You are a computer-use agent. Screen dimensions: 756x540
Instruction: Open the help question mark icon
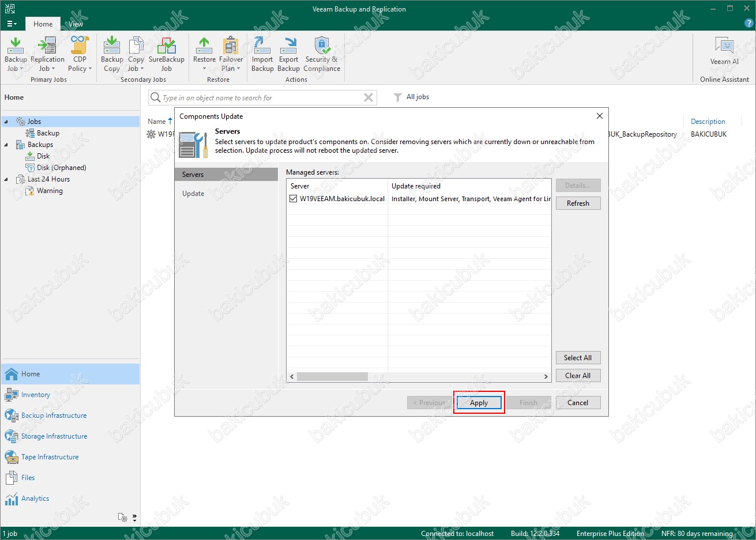pos(749,24)
